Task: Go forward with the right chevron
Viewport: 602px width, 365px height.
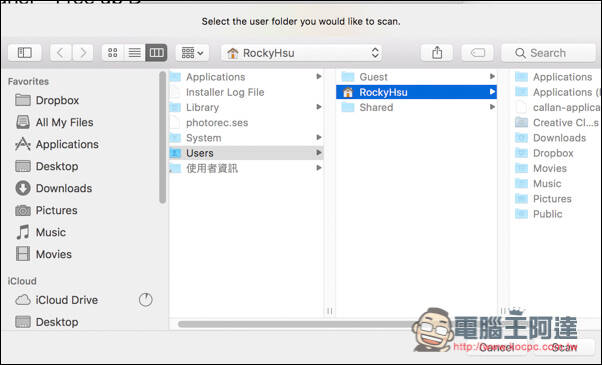Action: tap(83, 53)
